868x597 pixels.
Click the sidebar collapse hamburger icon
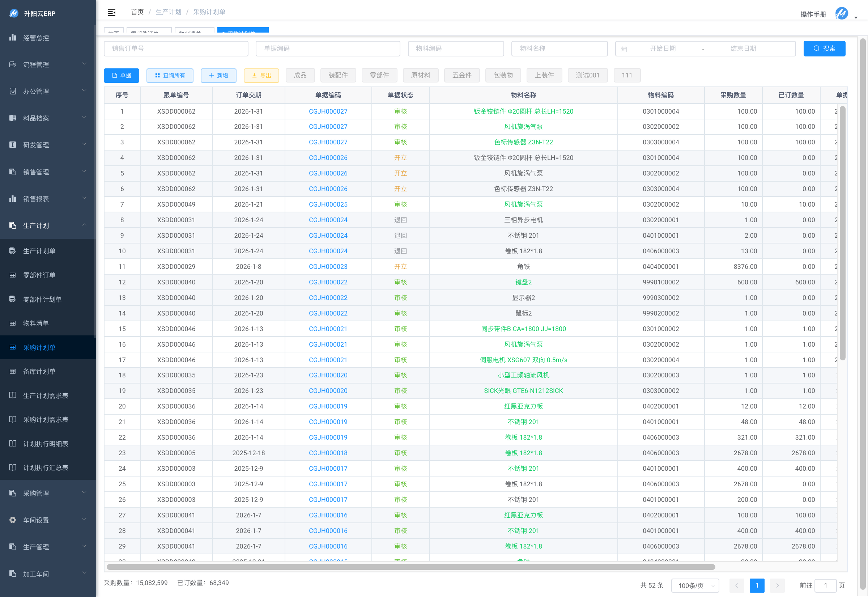point(111,12)
